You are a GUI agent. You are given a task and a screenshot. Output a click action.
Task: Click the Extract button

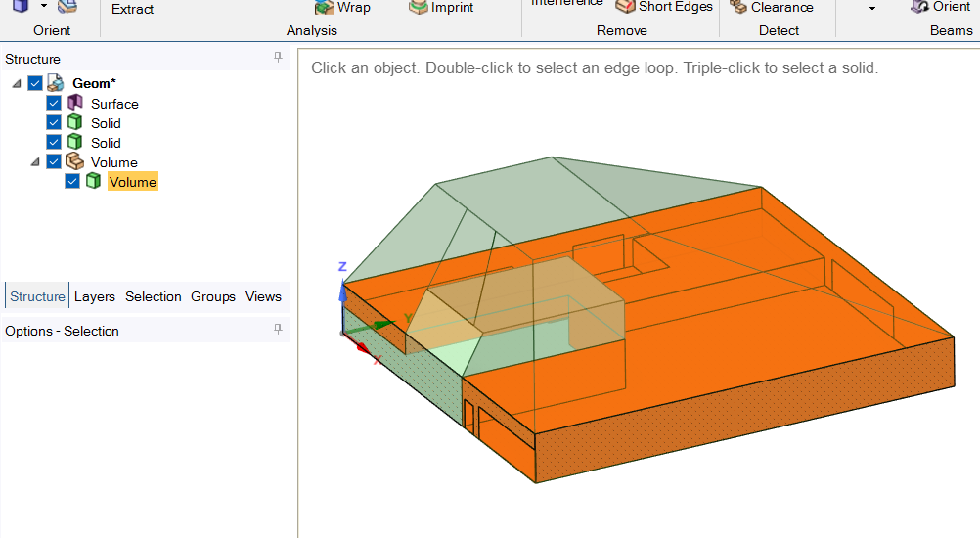coord(132,9)
